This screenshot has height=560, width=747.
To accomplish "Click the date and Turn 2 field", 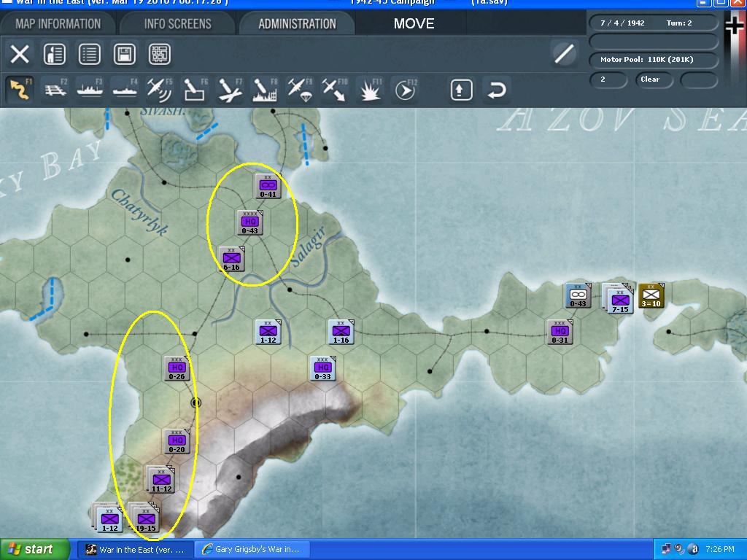I will pos(654,23).
